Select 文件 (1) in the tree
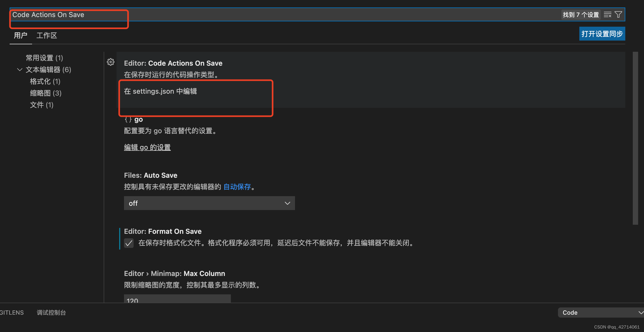This screenshot has height=332, width=644. point(42,105)
